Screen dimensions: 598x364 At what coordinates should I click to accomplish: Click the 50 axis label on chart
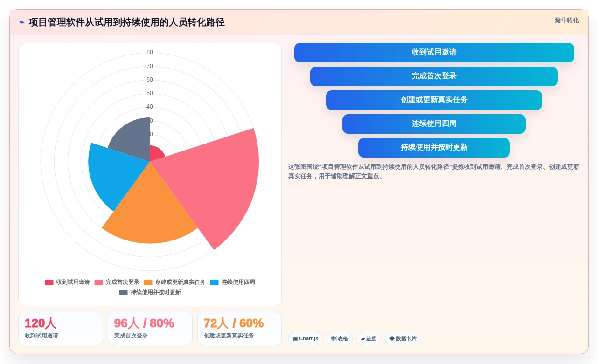[150, 93]
